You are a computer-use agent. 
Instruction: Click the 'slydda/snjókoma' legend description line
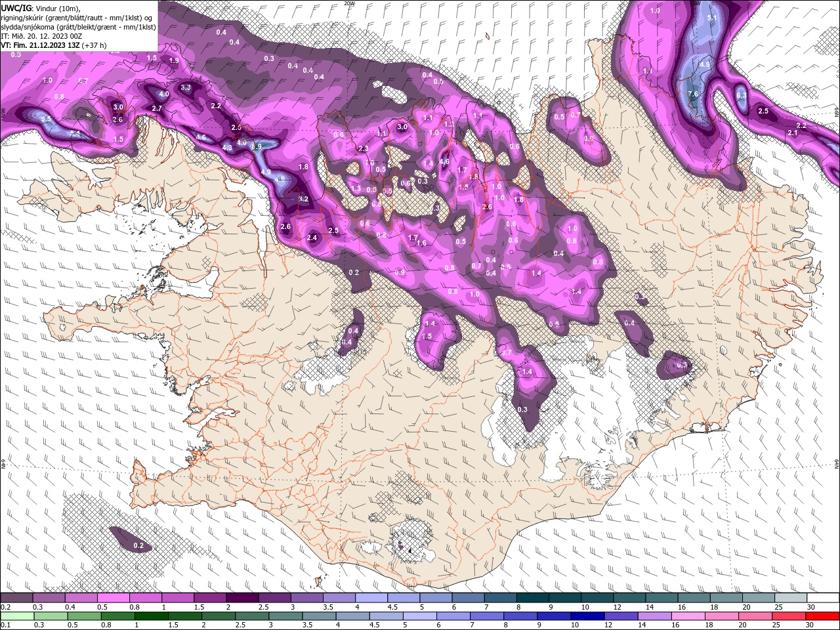pos(77,27)
